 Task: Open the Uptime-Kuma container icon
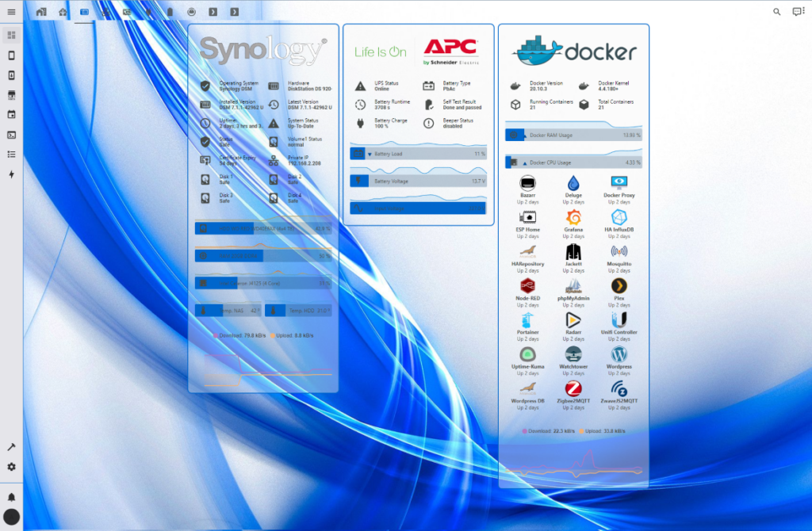[527, 354]
